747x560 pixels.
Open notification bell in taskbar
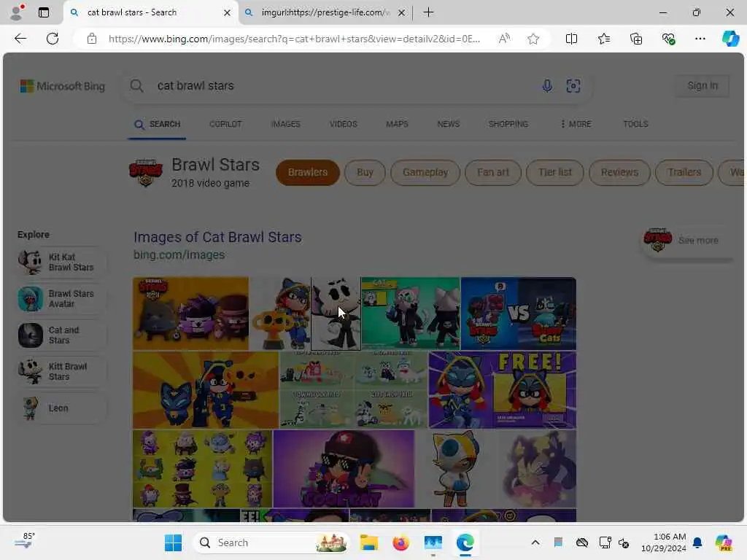[x=697, y=542]
